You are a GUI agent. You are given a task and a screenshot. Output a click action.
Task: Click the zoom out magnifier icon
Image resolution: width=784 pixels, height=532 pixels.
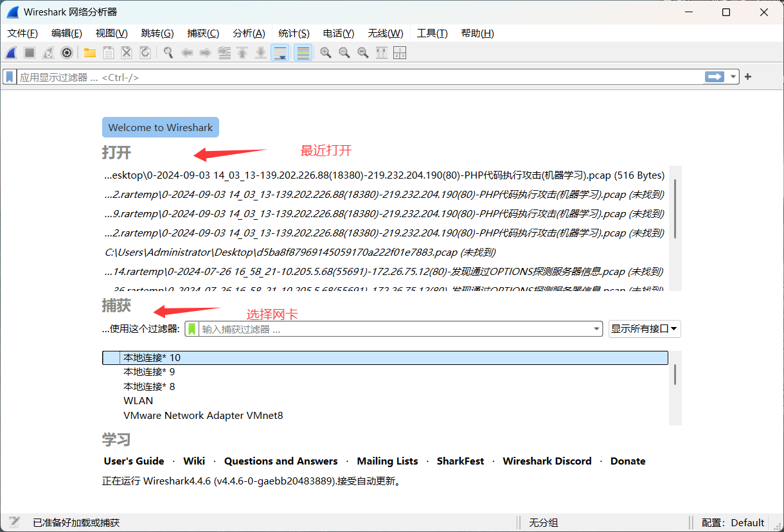coord(344,53)
